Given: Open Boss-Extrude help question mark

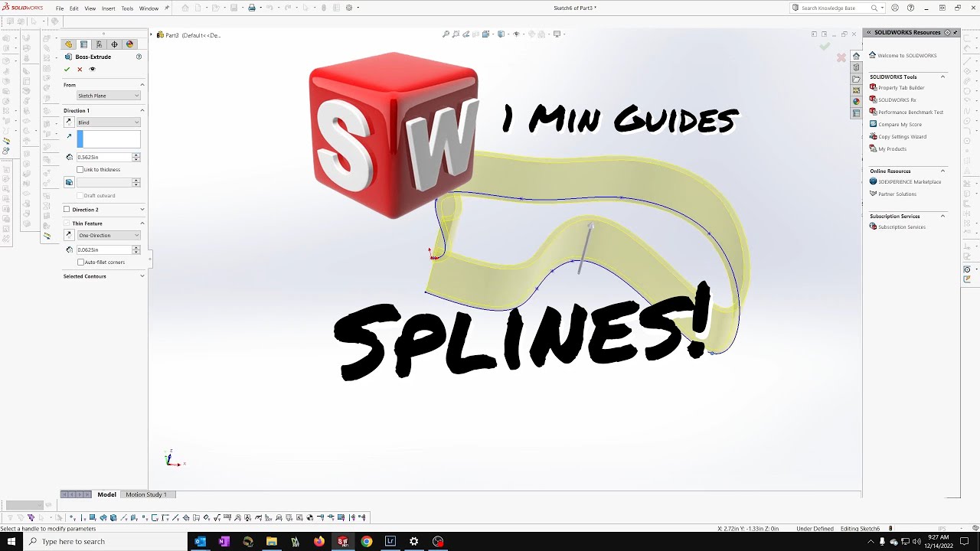Looking at the screenshot, I should point(139,57).
